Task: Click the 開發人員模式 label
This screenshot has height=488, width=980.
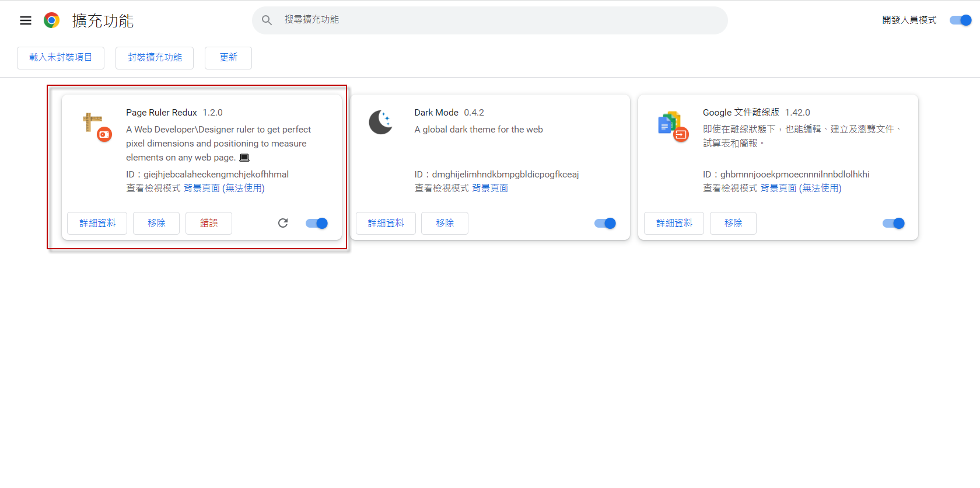Action: coord(909,20)
